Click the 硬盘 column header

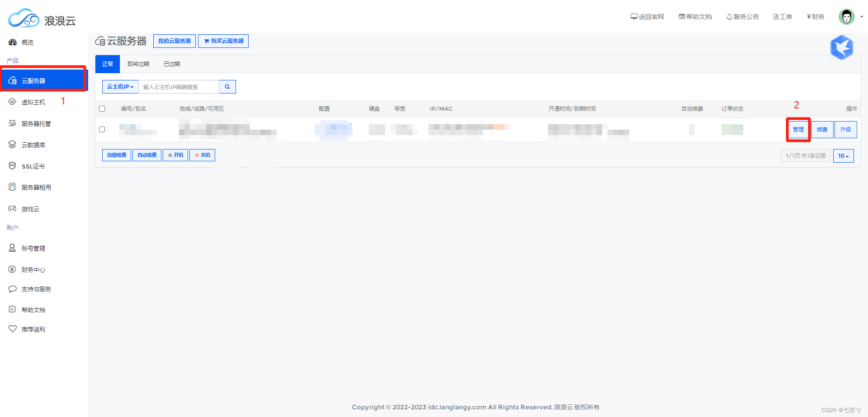tap(374, 109)
